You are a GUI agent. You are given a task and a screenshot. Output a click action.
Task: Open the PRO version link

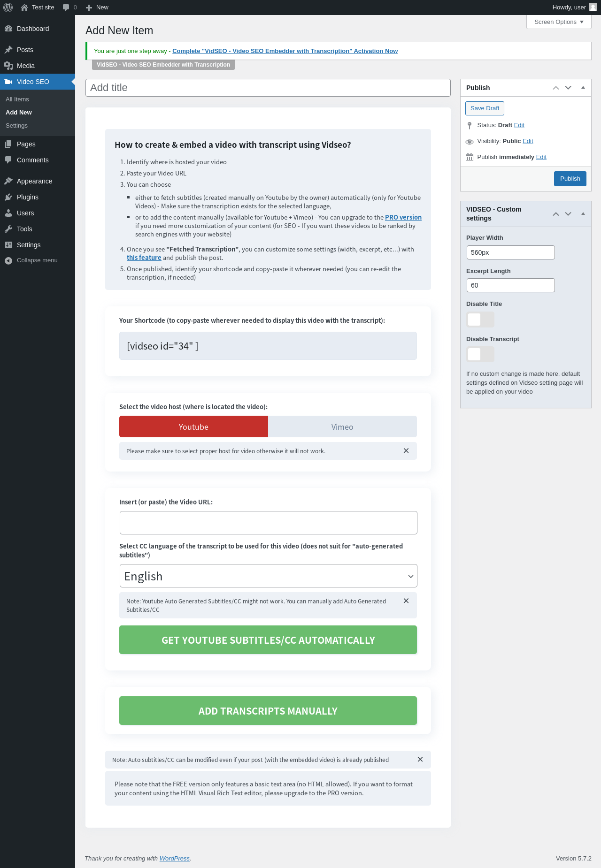coord(403,217)
